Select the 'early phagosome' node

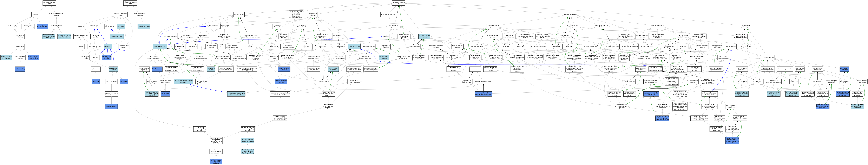(112, 106)
